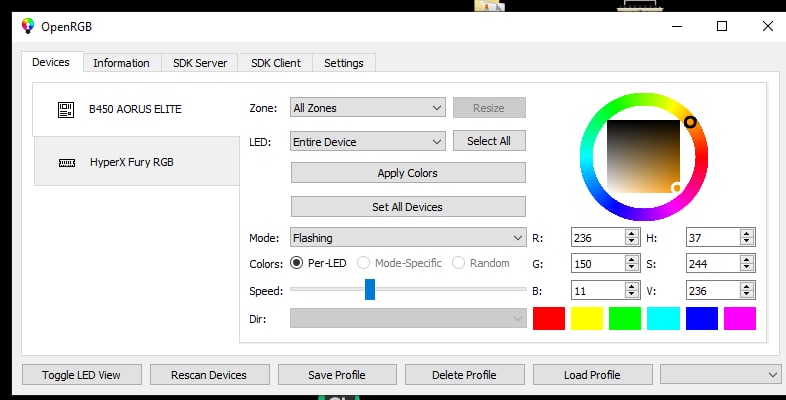This screenshot has width=786, height=400.
Task: Minimize the OpenRGB window
Action: (x=677, y=26)
